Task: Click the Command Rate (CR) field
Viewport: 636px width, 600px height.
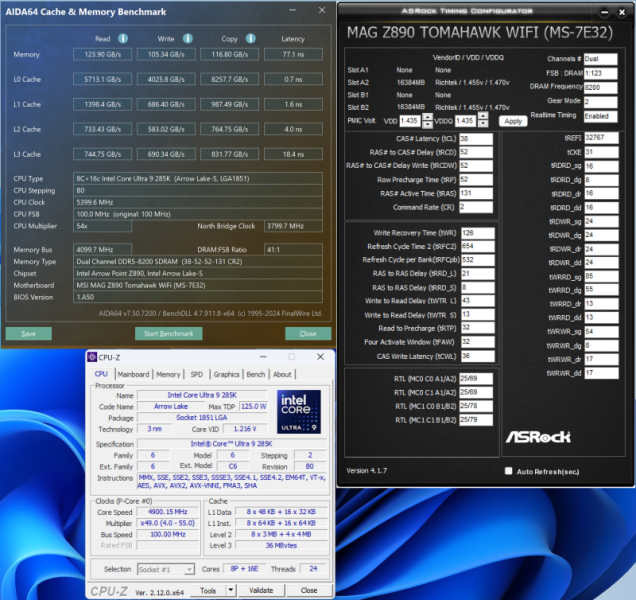Action: click(x=476, y=207)
